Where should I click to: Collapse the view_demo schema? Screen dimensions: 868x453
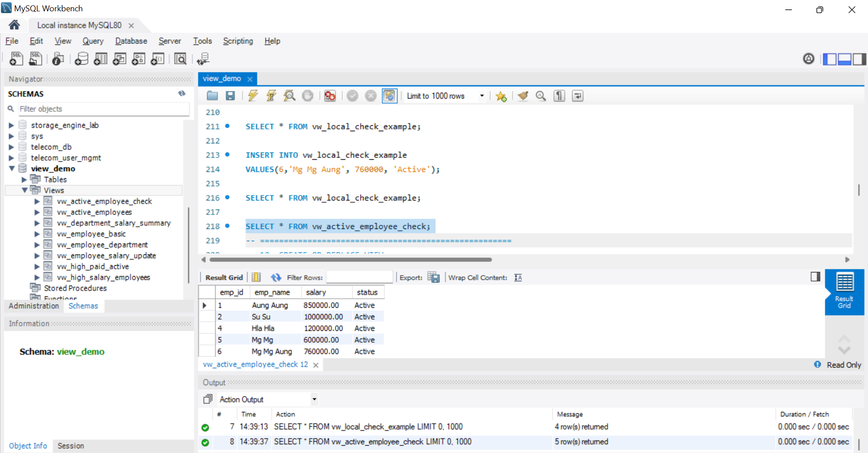pos(12,168)
